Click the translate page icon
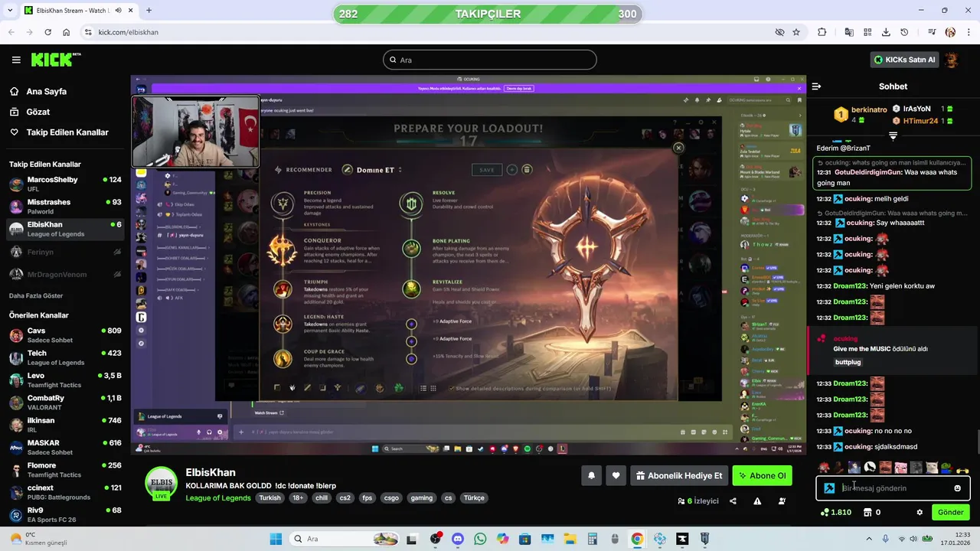This screenshot has width=980, height=551. pos(849,32)
